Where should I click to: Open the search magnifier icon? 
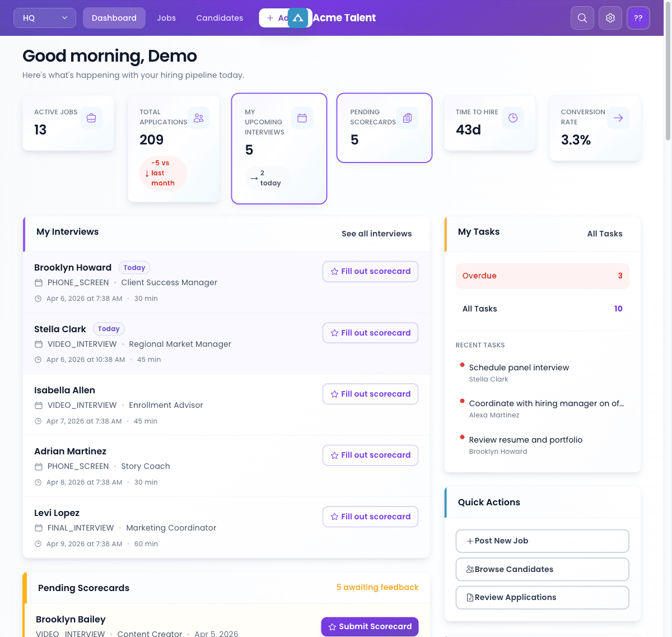(x=582, y=18)
